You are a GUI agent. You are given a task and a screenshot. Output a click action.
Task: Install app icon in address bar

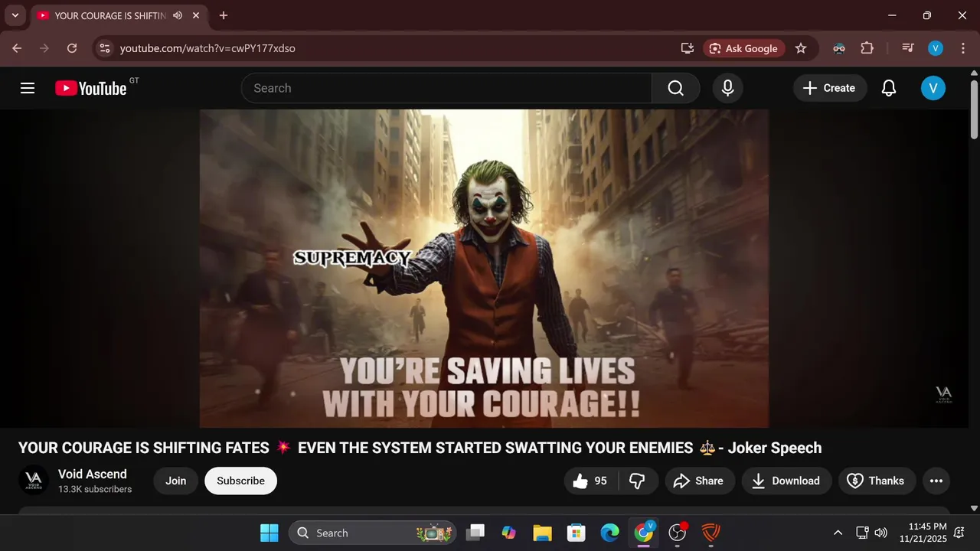[x=687, y=48]
